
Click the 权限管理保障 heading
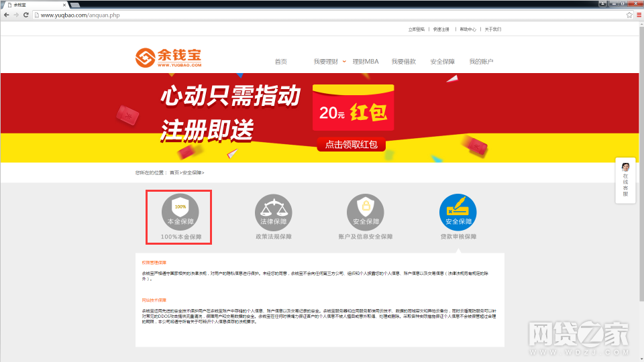pos(154,263)
